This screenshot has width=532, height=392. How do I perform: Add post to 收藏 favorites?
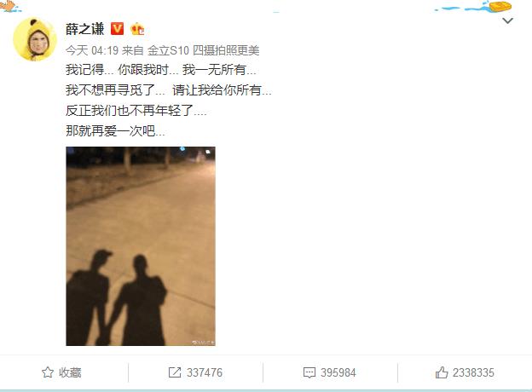click(61, 372)
